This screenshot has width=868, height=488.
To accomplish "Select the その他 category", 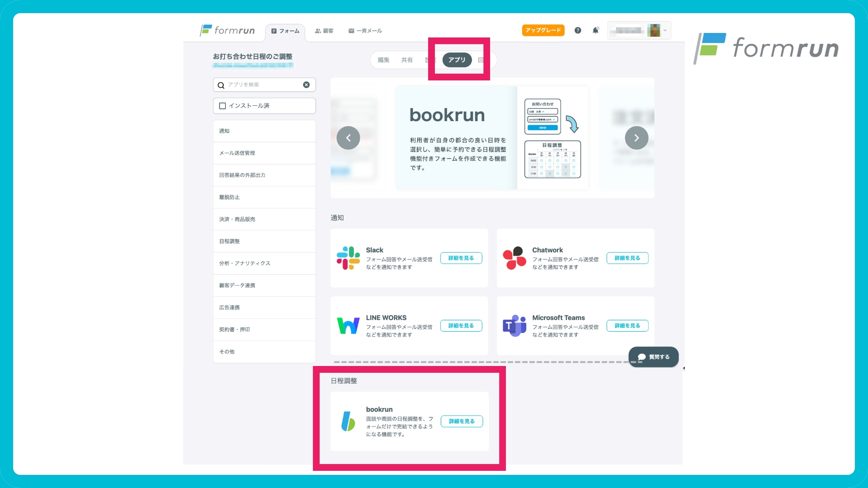I will click(264, 352).
